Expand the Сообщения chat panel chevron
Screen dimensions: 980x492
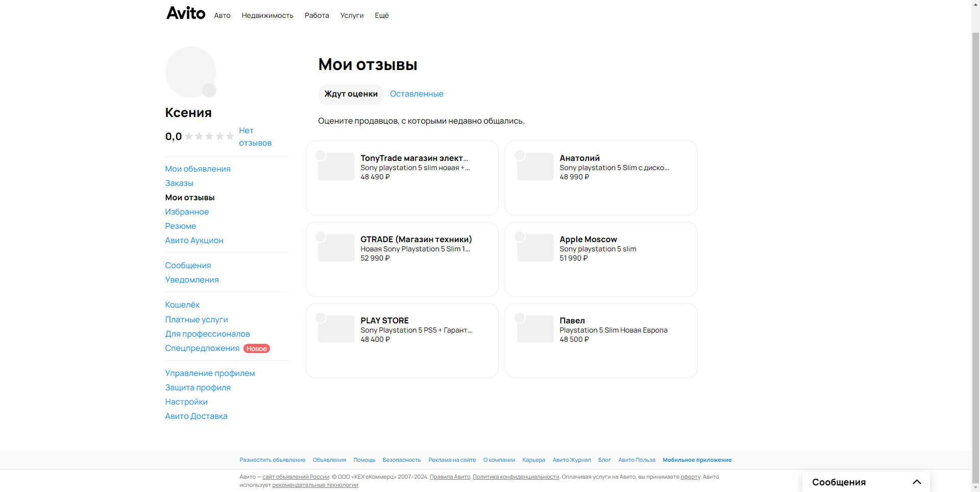click(917, 482)
